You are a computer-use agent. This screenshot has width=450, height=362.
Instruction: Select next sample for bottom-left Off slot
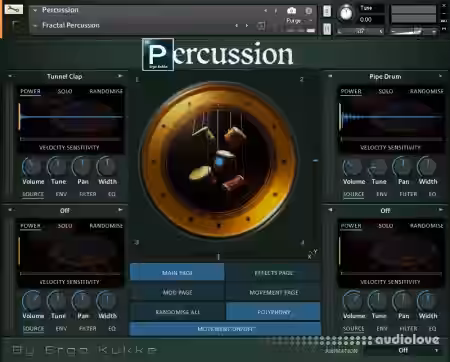pyautogui.click(x=120, y=210)
